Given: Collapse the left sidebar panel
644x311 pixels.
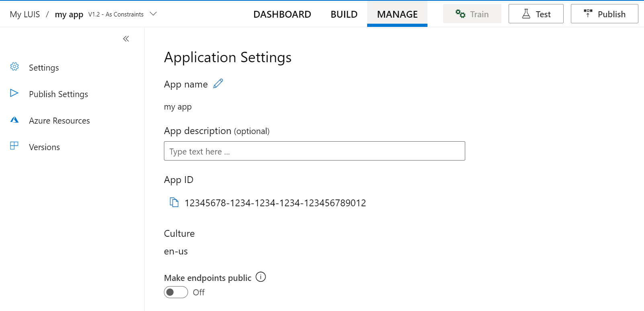Looking at the screenshot, I should click(126, 39).
